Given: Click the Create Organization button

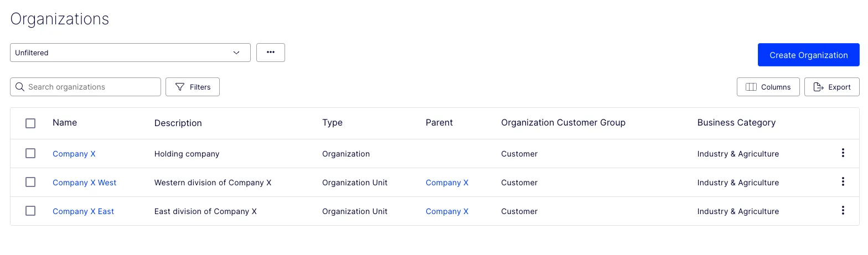Looking at the screenshot, I should click(808, 55).
